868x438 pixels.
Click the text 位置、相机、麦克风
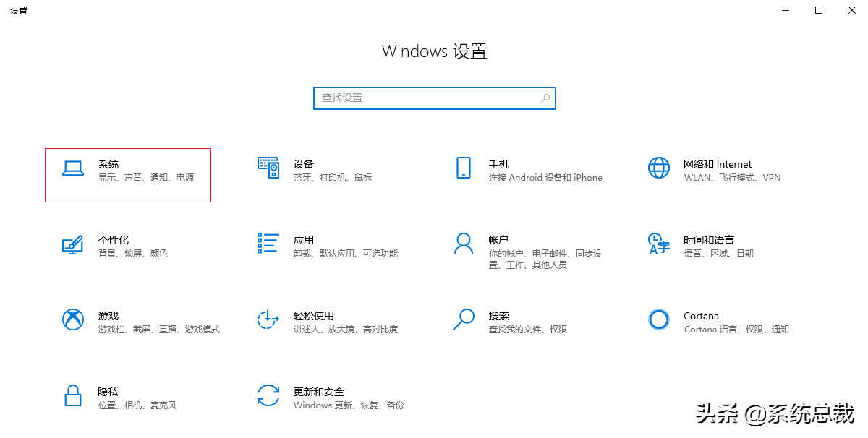(x=137, y=405)
